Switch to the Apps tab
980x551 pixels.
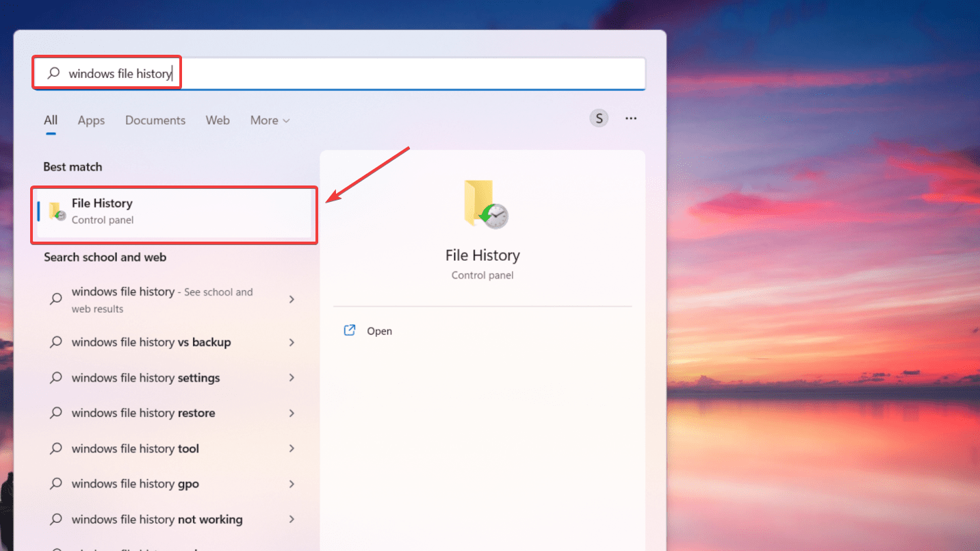click(91, 120)
